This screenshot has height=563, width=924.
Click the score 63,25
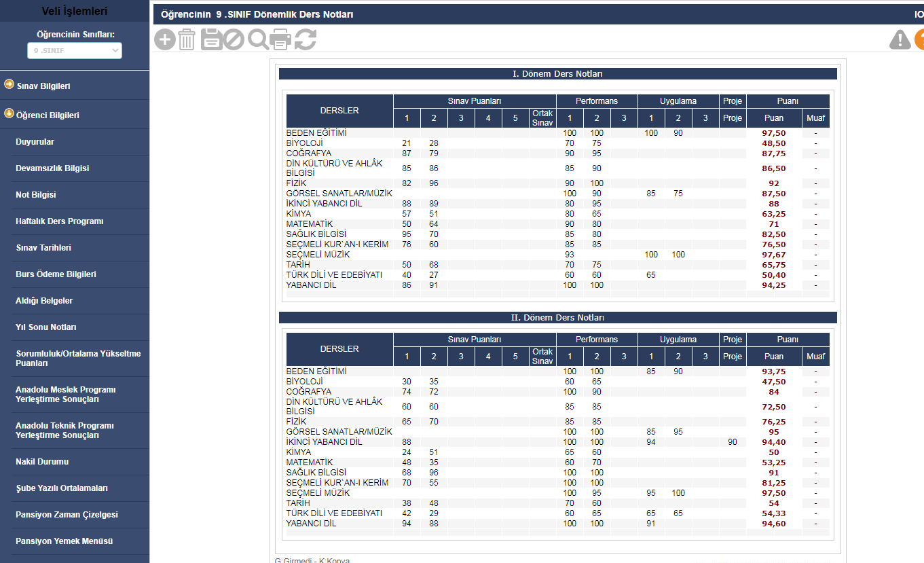774,214
